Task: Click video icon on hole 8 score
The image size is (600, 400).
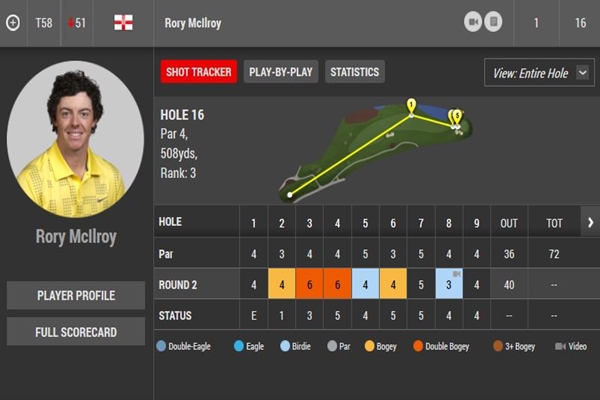Action: [x=456, y=274]
